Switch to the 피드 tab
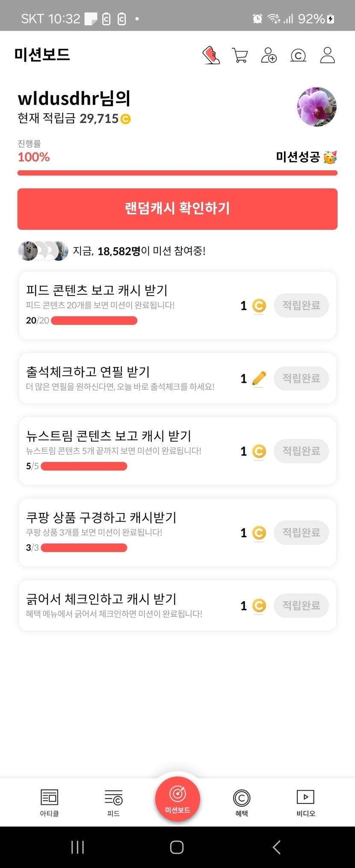This screenshot has height=868, width=355. (113, 802)
